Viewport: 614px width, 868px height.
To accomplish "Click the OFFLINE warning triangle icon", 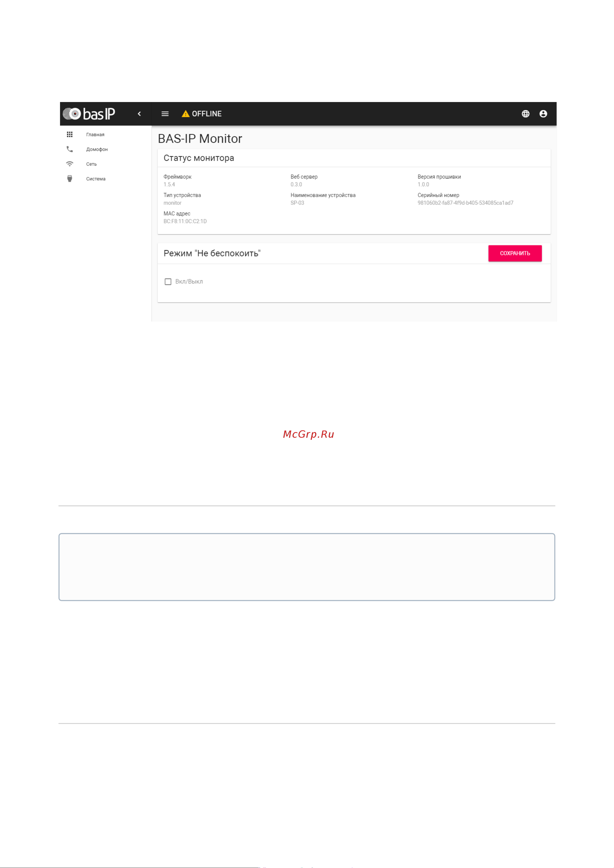I will click(x=185, y=114).
